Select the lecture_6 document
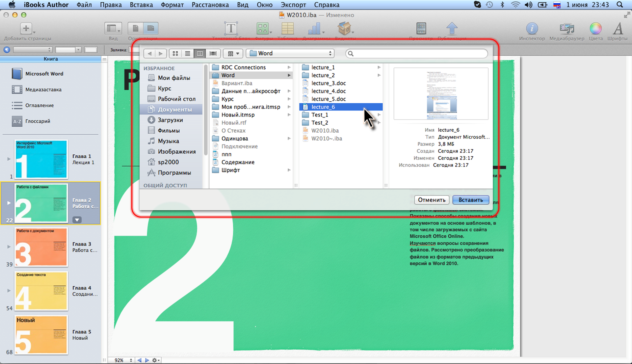The width and height of the screenshot is (632, 364). click(x=341, y=107)
